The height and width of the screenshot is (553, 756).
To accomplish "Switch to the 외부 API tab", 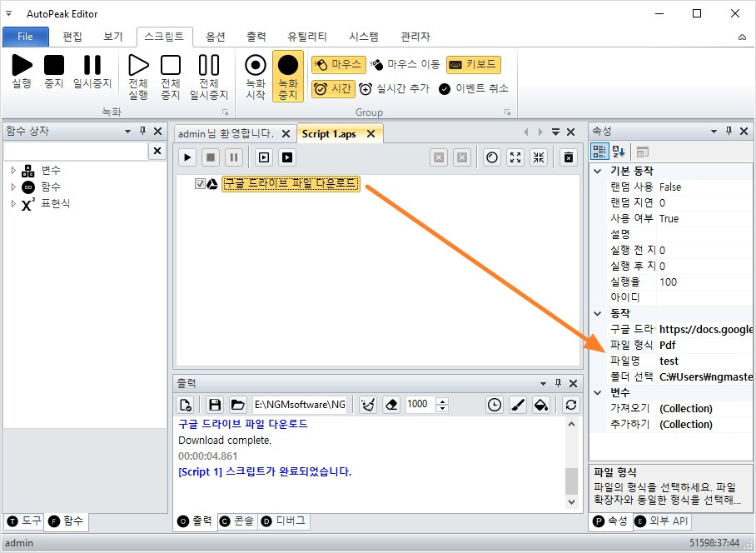I will (x=661, y=521).
